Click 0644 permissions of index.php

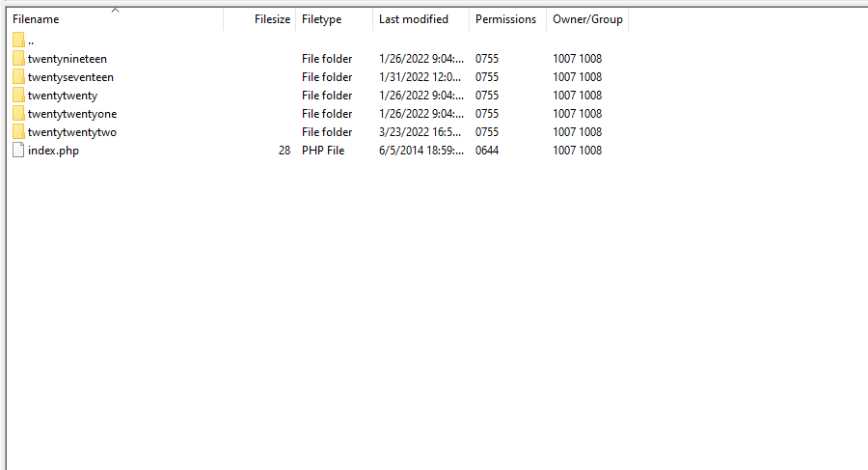488,151
